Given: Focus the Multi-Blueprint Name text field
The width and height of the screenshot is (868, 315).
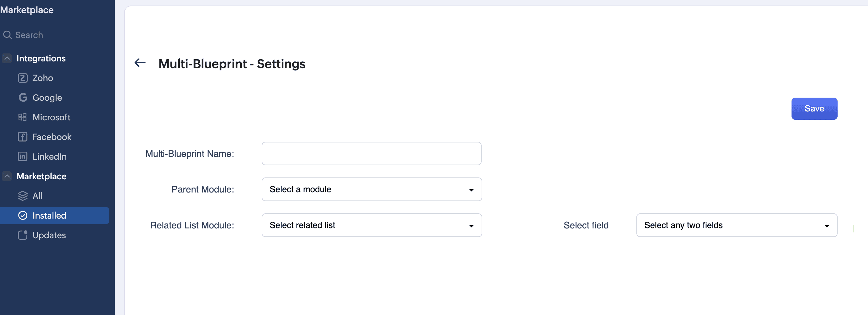Looking at the screenshot, I should [371, 154].
